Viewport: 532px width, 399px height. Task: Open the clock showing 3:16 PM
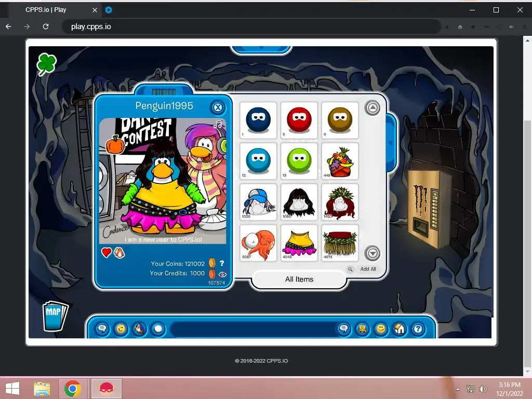[x=509, y=389]
